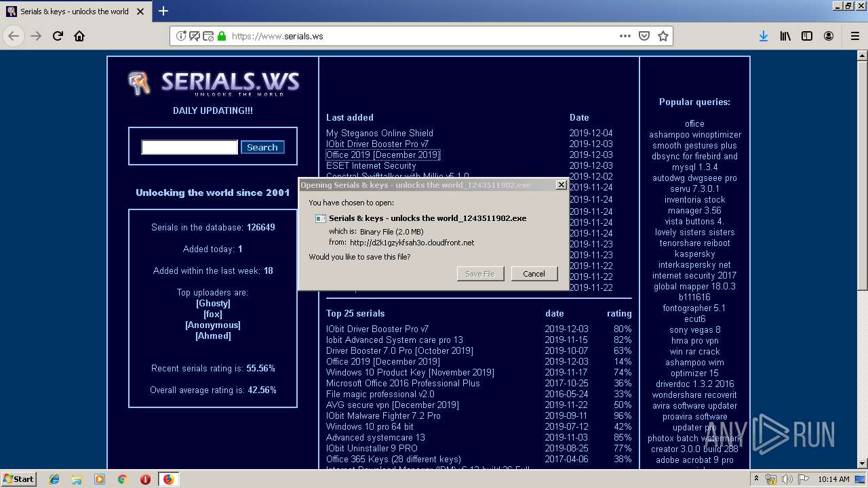Select the Serials & keys browser tab

point(75,11)
